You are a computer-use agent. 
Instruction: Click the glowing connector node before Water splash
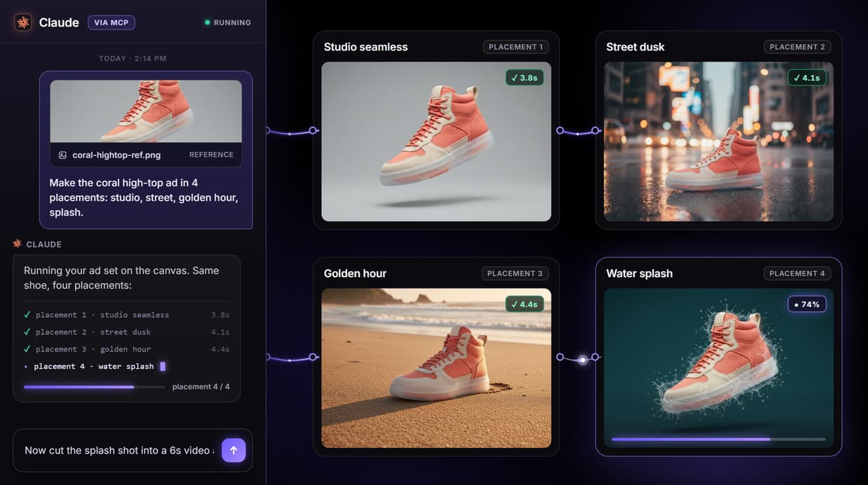[x=582, y=360]
